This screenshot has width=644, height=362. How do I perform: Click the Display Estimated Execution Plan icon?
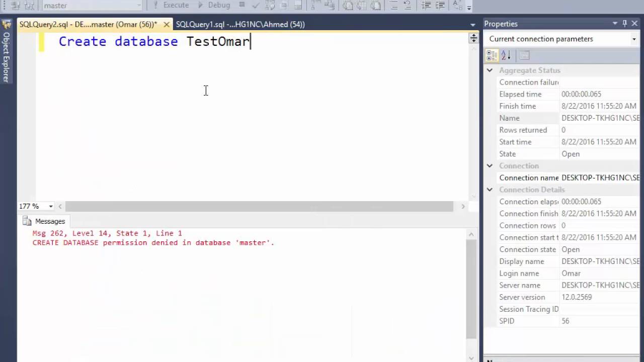pyautogui.click(x=270, y=5)
